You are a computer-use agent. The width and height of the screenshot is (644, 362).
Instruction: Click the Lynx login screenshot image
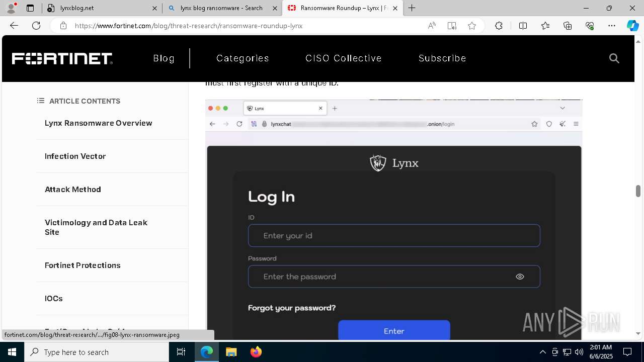(x=394, y=220)
